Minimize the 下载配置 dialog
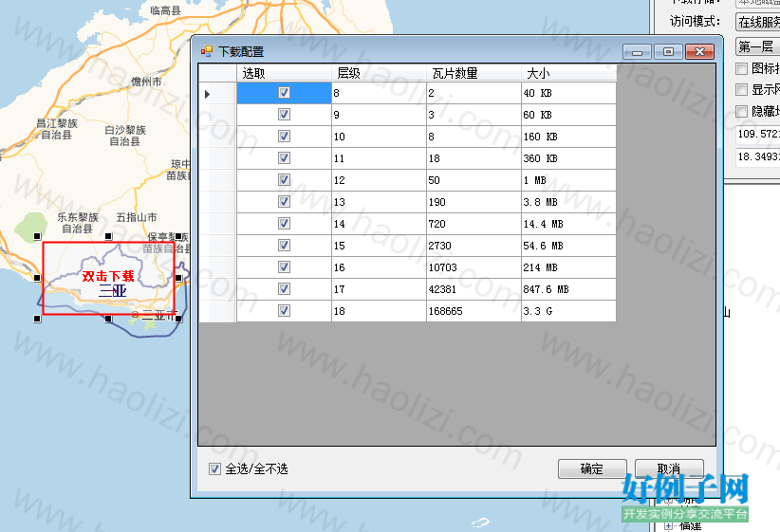Viewport: 780px width, 532px height. click(x=638, y=52)
